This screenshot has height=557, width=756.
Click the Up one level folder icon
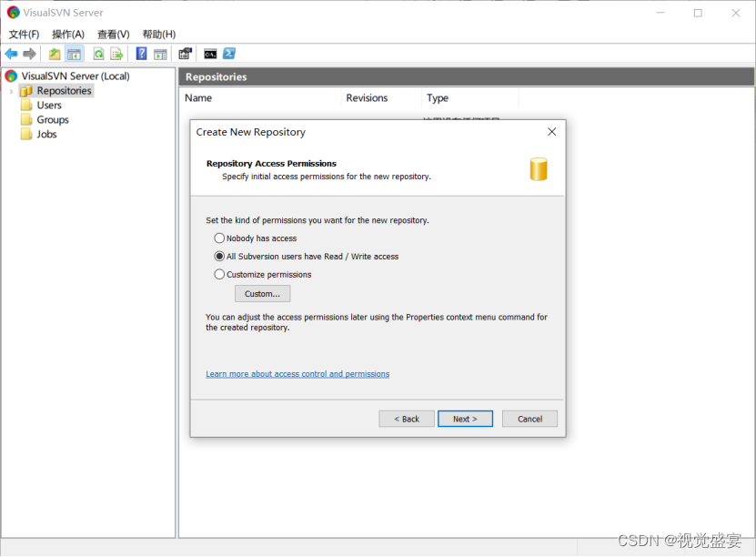tap(55, 54)
